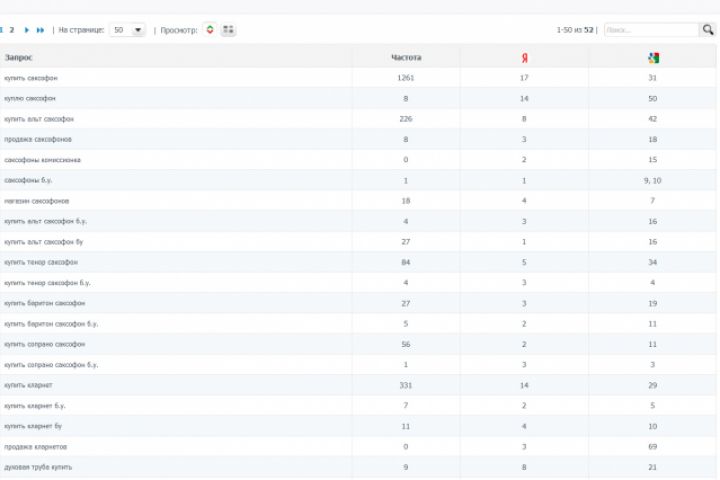Select the query духовая труба купить
The image size is (720, 480).
point(38,467)
